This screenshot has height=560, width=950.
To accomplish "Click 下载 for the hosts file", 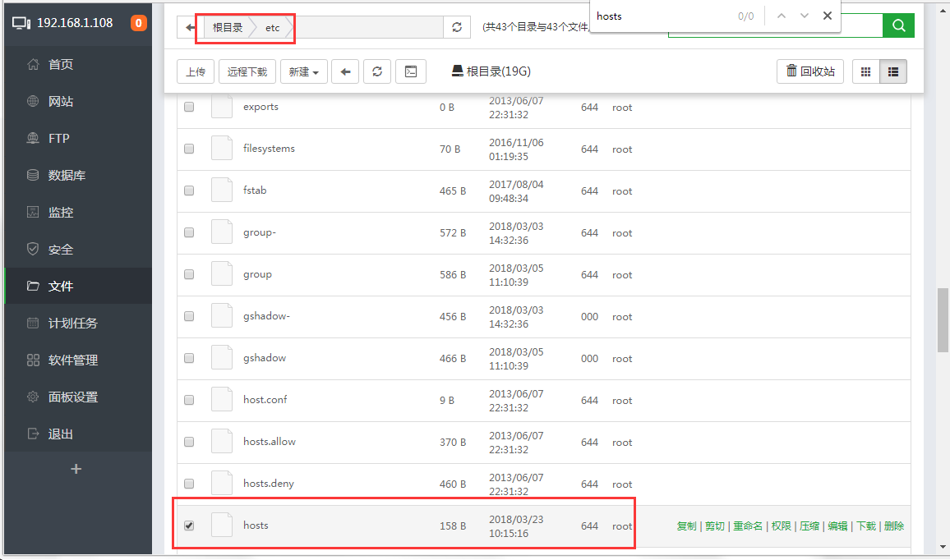I will coord(866,526).
